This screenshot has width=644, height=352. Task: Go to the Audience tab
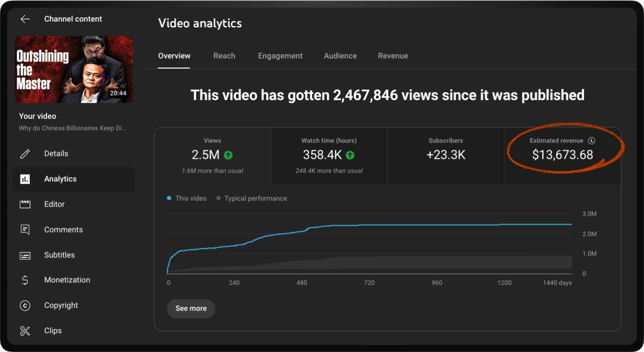pos(340,56)
